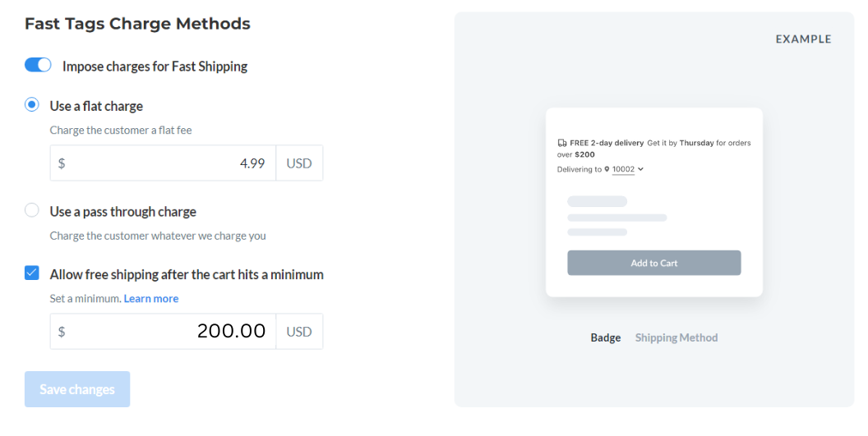The image size is (868, 436).
Task: Click the minimum cart amount field showing 200.00
Action: 163,332
